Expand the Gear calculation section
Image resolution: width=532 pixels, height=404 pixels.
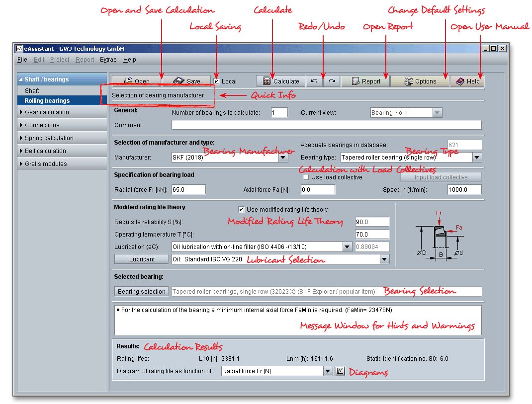pos(47,112)
